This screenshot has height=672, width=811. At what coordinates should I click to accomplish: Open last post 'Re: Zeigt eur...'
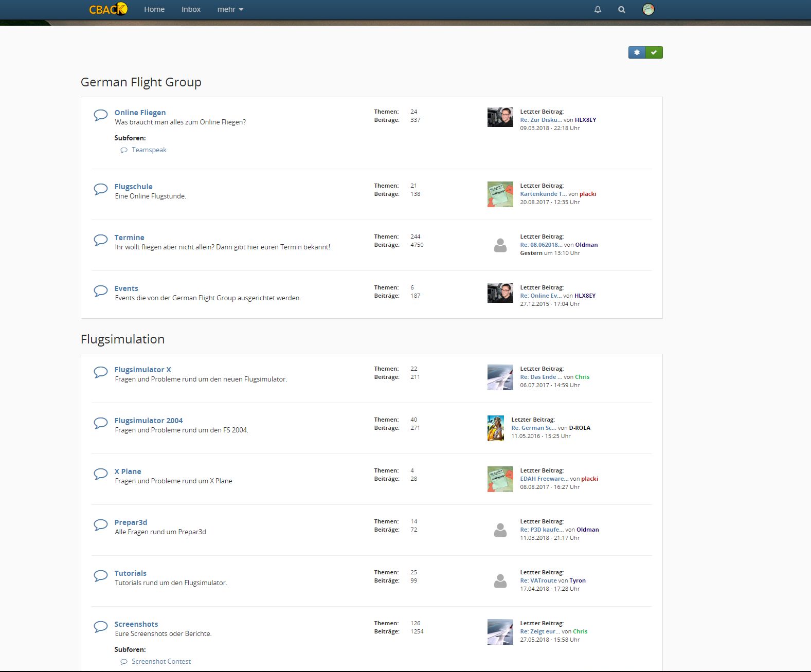pos(540,631)
